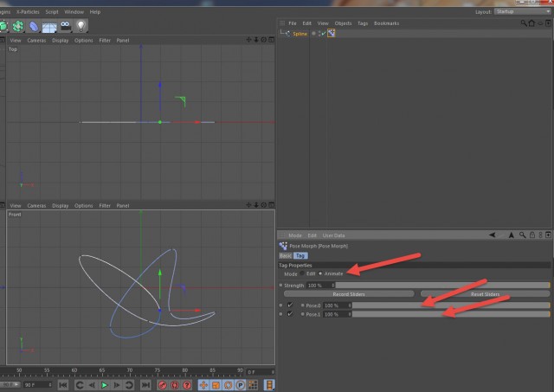The image size is (554, 392).
Task: Click the Record Sliders button
Action: [349, 294]
